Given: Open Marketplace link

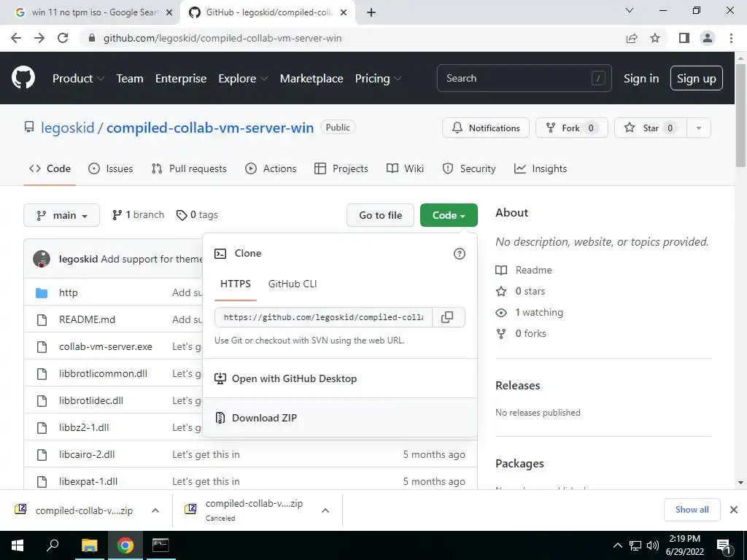Looking at the screenshot, I should (x=311, y=79).
